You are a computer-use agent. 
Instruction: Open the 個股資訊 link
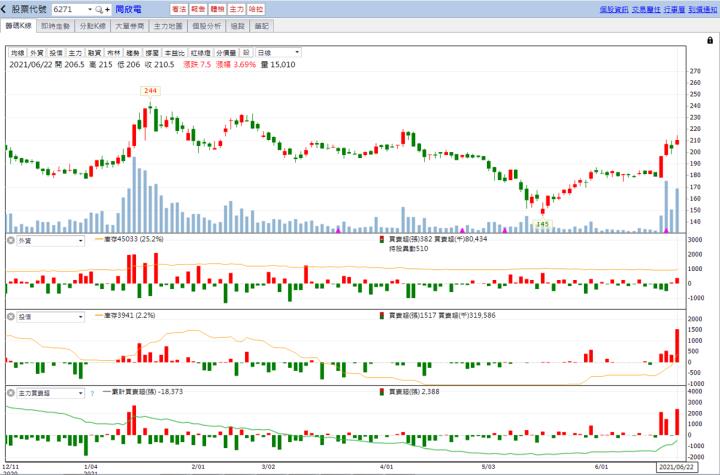[613, 8]
